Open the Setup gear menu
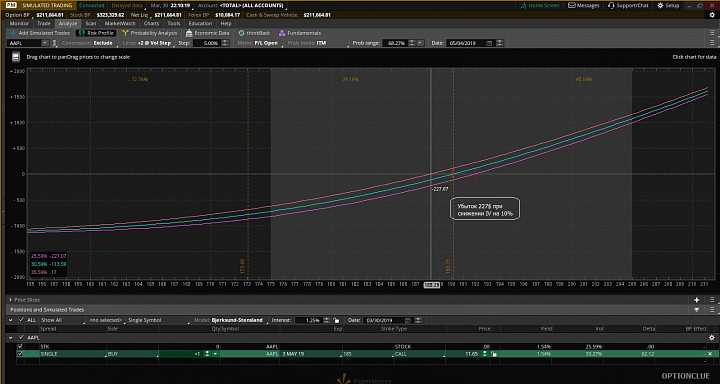This screenshot has width=720, height=384. [668, 6]
